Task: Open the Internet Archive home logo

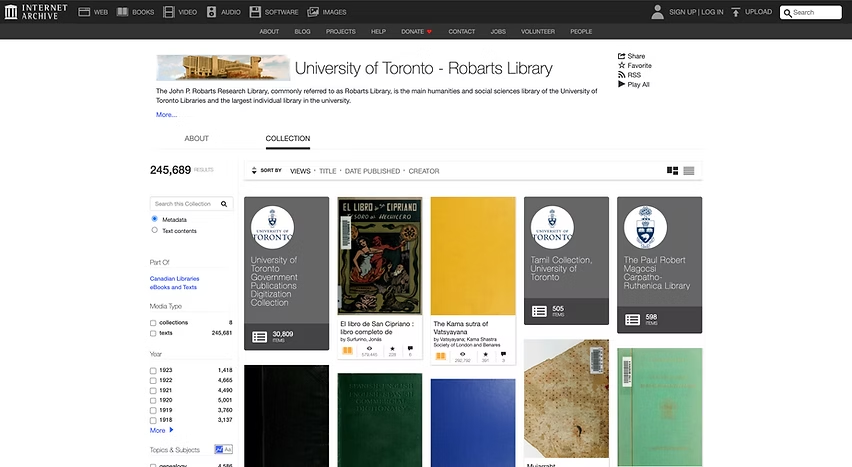Action: click(36, 12)
